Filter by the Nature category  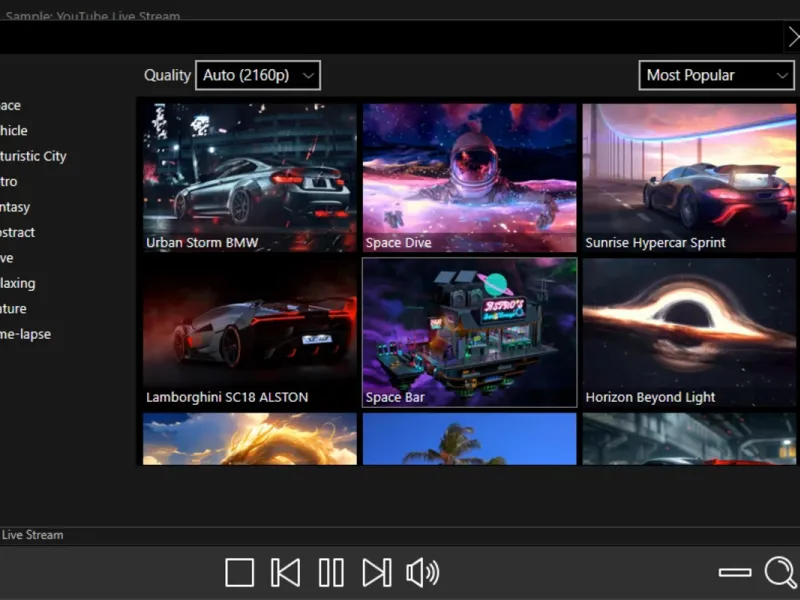click(x=13, y=309)
